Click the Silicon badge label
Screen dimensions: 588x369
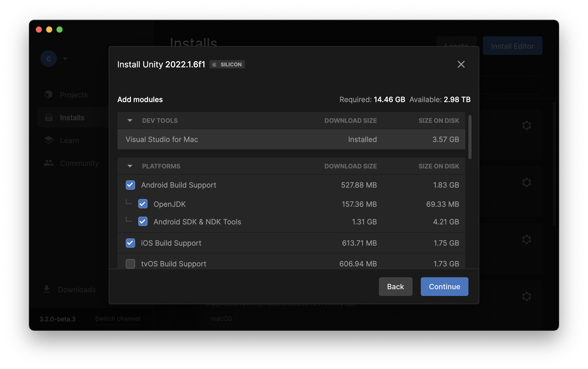tap(228, 65)
